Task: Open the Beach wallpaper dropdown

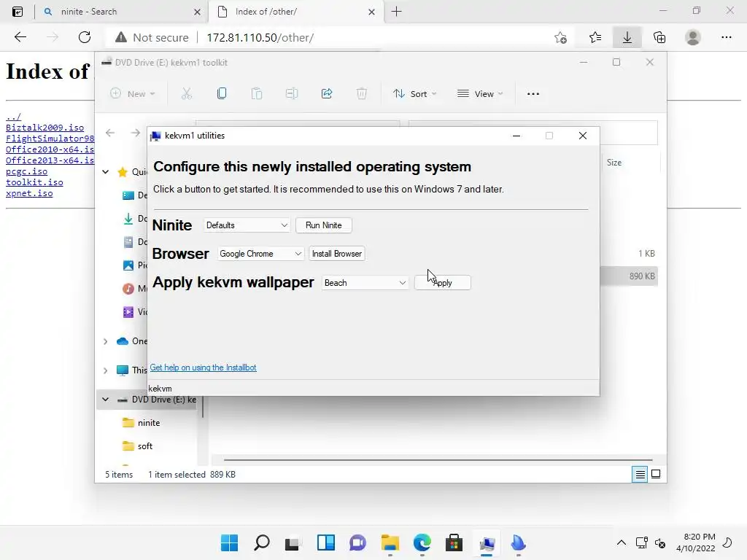Action: tap(365, 283)
